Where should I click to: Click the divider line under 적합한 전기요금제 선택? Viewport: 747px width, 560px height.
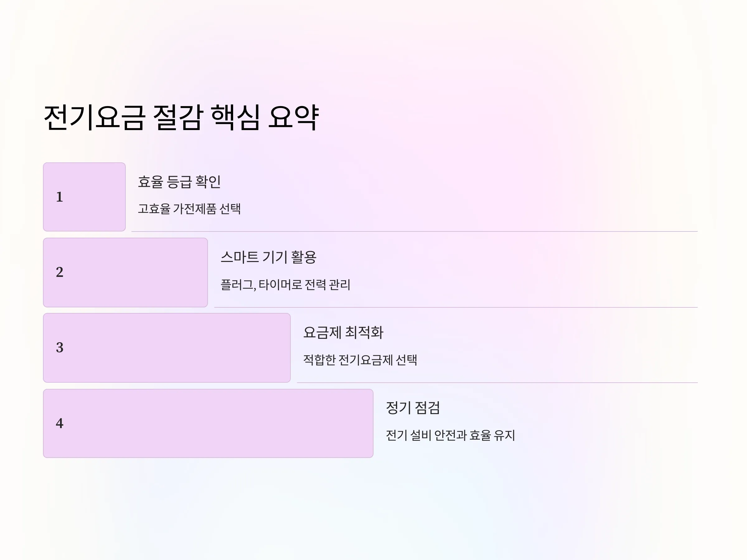497,382
